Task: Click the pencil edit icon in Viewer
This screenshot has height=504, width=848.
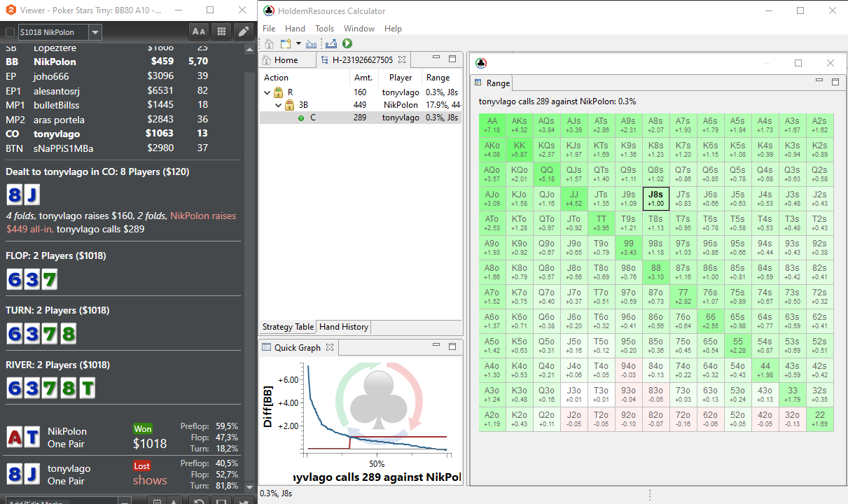Action: tap(243, 31)
